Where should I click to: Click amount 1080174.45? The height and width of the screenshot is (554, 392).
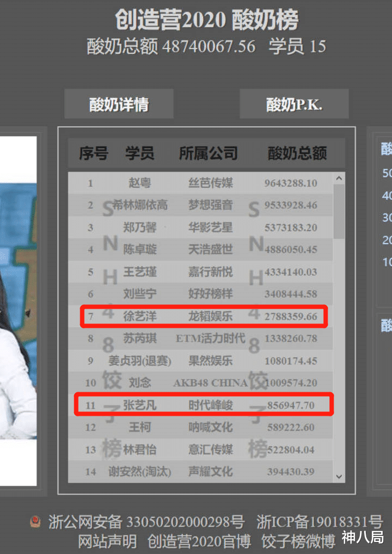[290, 361]
